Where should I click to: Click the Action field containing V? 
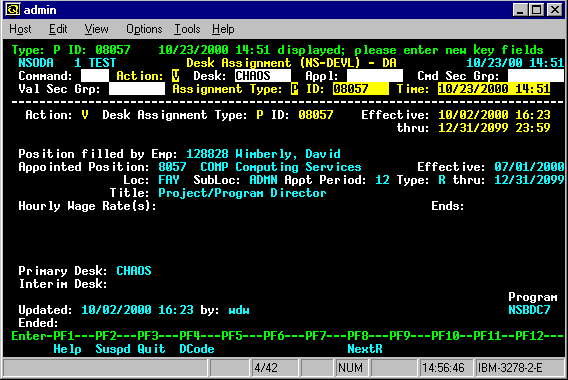pos(176,76)
